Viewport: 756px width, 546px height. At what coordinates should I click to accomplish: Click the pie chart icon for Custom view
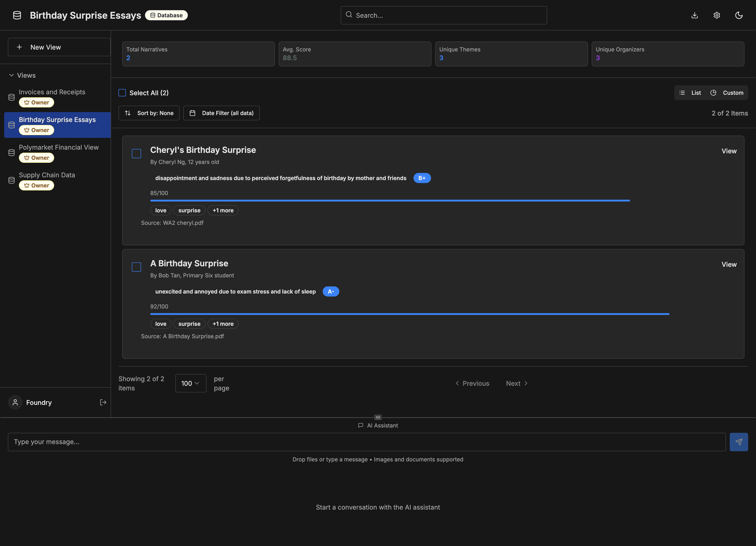click(713, 93)
